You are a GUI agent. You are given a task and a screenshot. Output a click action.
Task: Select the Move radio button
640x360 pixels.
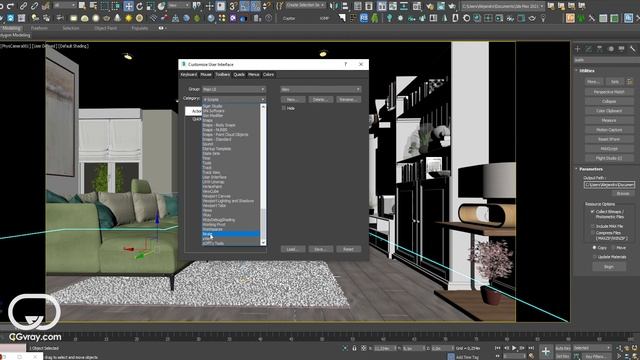point(613,248)
